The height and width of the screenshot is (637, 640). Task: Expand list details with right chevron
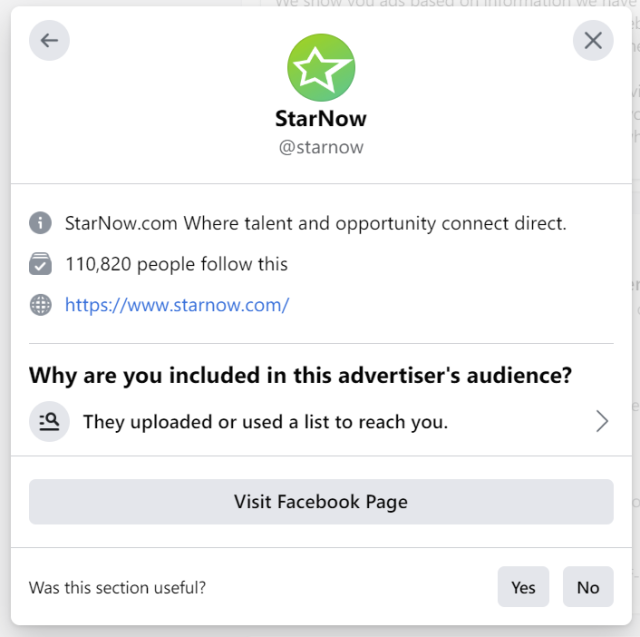pyautogui.click(x=602, y=422)
